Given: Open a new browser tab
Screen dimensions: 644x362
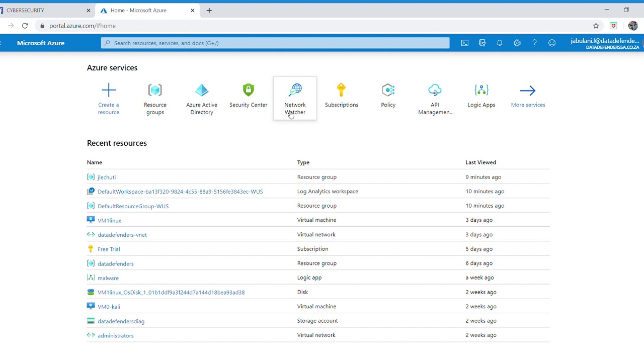Looking at the screenshot, I should [x=209, y=11].
